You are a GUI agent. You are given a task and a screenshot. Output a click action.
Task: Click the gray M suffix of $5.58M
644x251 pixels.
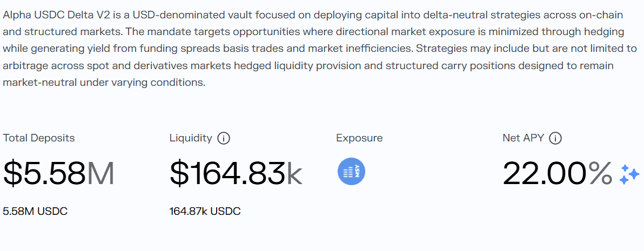[100, 173]
